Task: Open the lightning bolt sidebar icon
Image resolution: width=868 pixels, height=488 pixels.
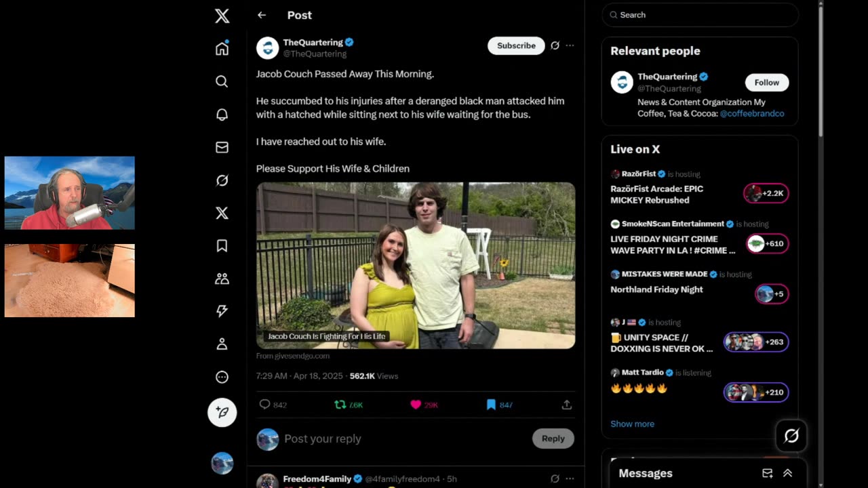Action: click(222, 311)
